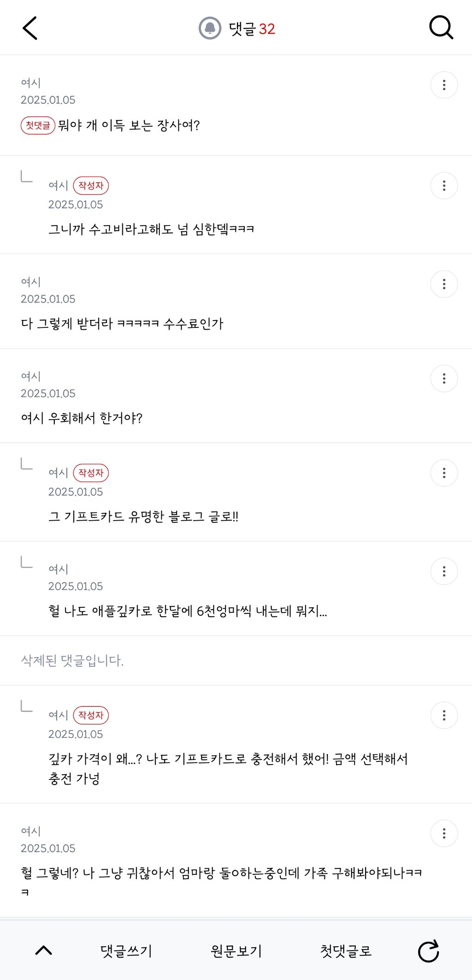Tap the back arrow icon
This screenshot has height=980, width=472.
pos(30,29)
